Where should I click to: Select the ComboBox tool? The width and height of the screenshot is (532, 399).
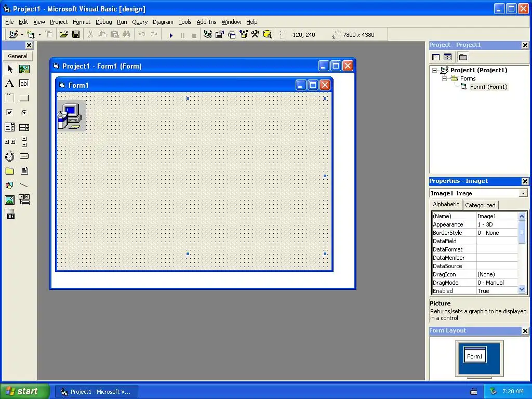[x=10, y=127]
